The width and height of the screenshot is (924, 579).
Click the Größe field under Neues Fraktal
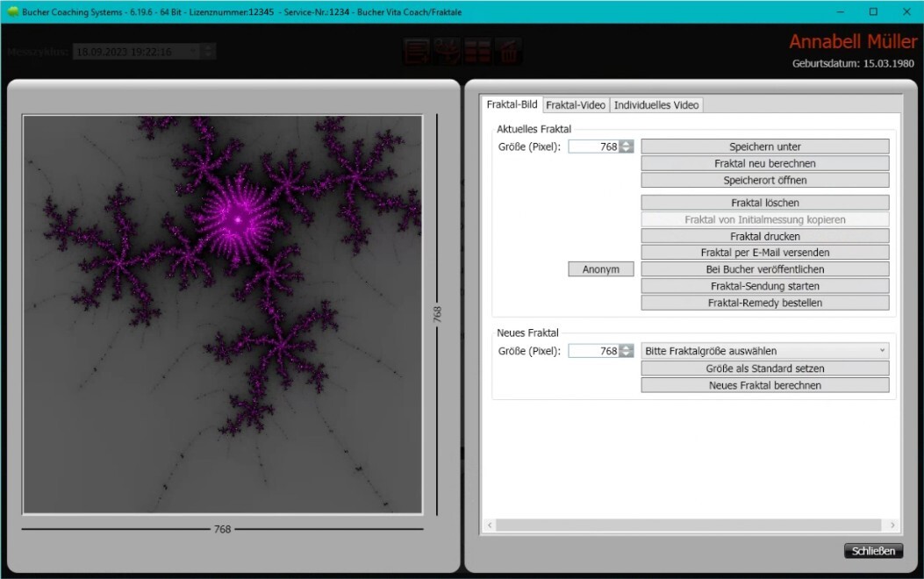[594, 351]
